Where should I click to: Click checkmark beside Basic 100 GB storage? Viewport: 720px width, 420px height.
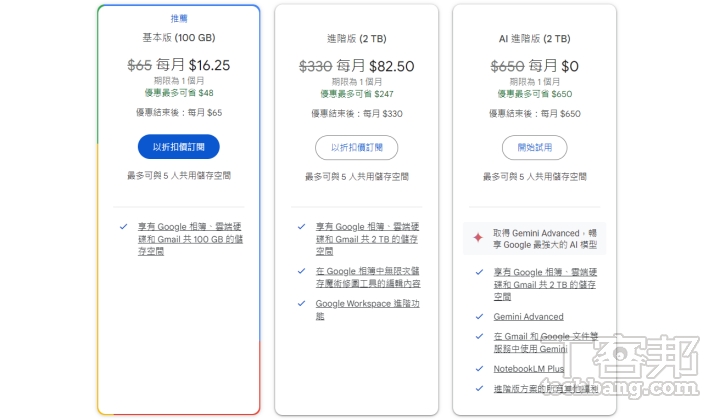click(124, 226)
